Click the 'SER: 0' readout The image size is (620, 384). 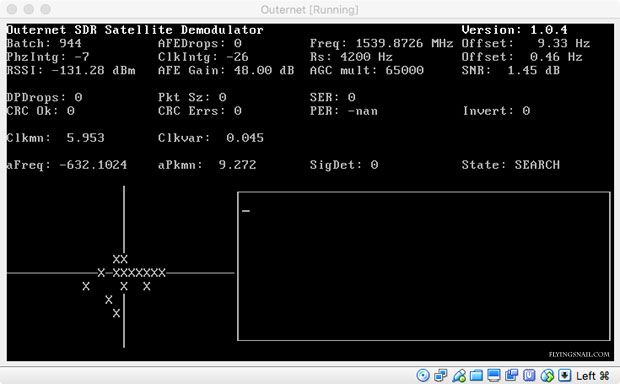click(x=333, y=97)
